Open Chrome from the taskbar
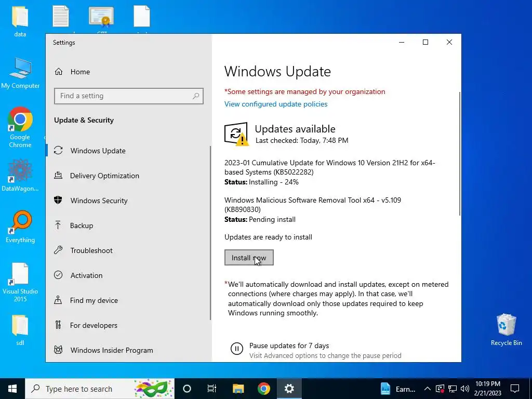532x399 pixels. (263, 389)
